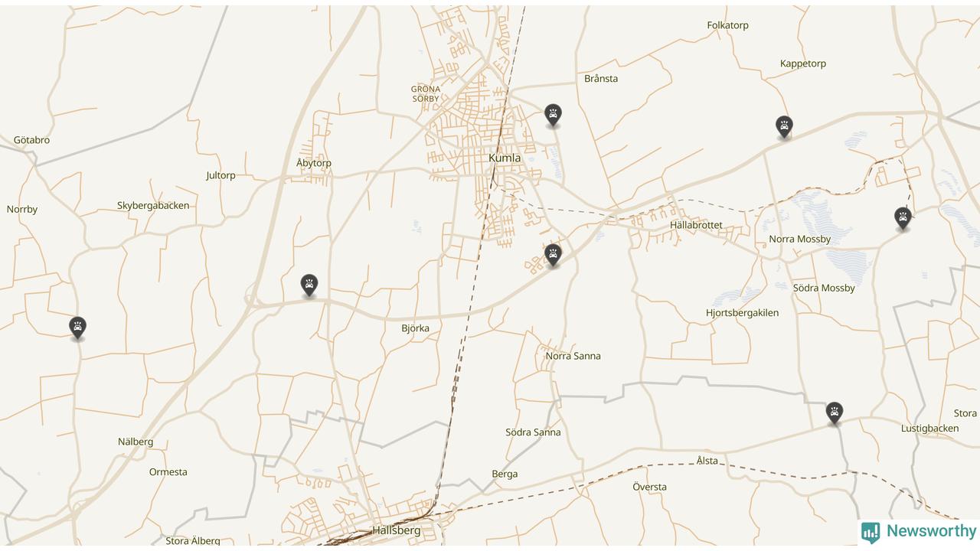Click the Hjortsbergakilen label
The width and height of the screenshot is (980, 551).
[742, 313]
